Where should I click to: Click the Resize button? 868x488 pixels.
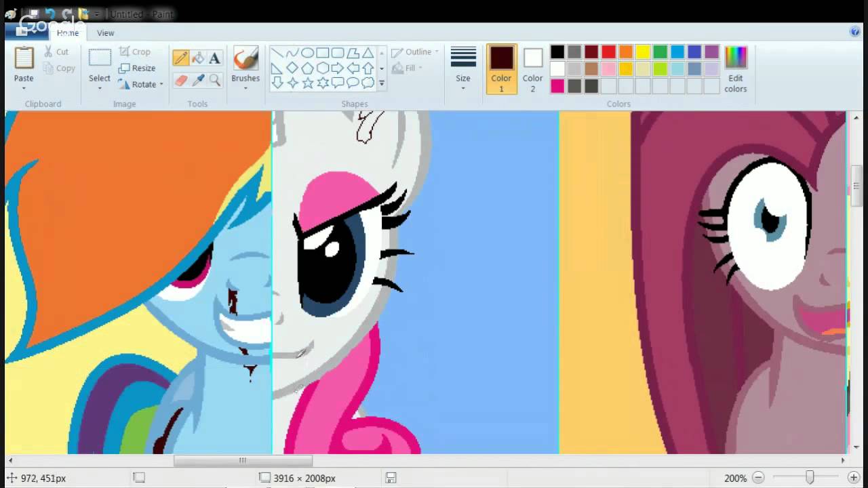(x=137, y=68)
